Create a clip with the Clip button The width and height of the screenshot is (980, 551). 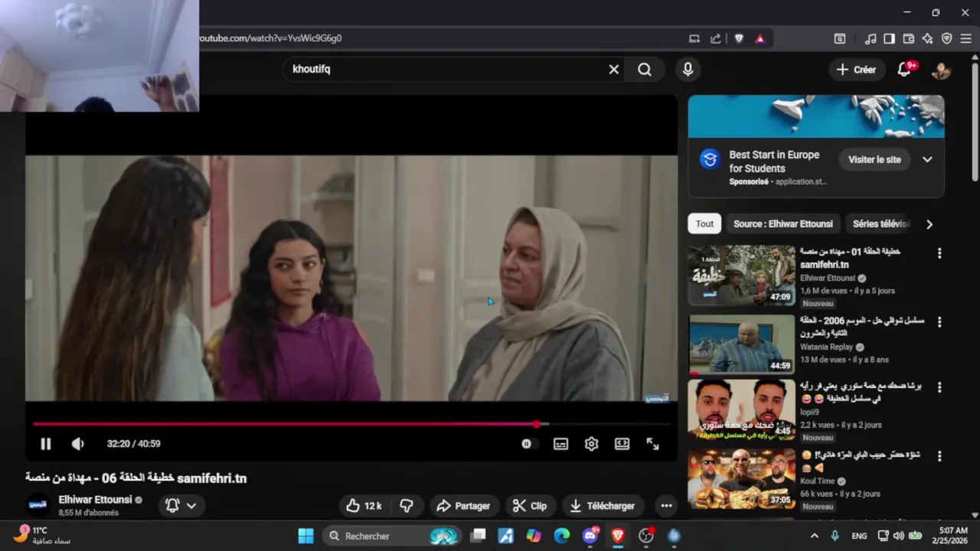(530, 506)
